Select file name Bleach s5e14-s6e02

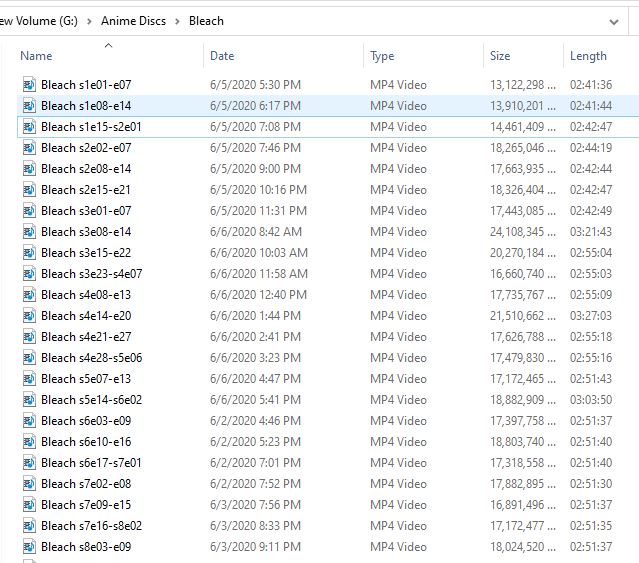(x=91, y=400)
